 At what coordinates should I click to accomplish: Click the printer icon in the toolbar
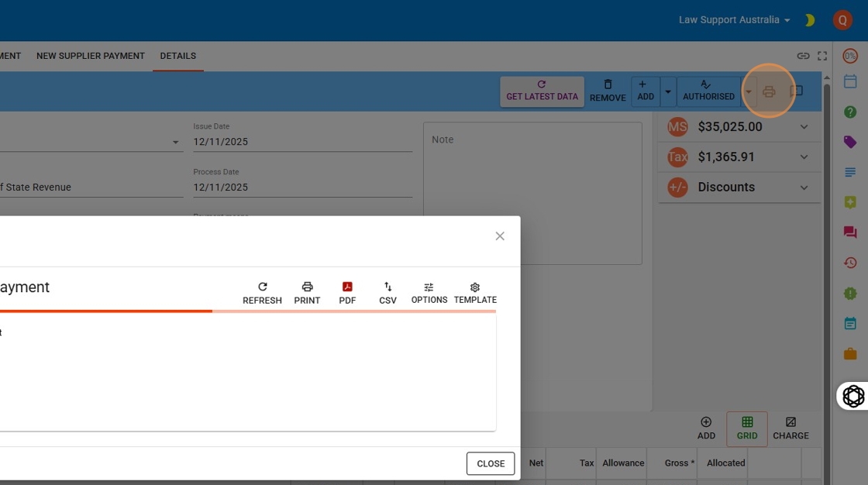point(769,91)
